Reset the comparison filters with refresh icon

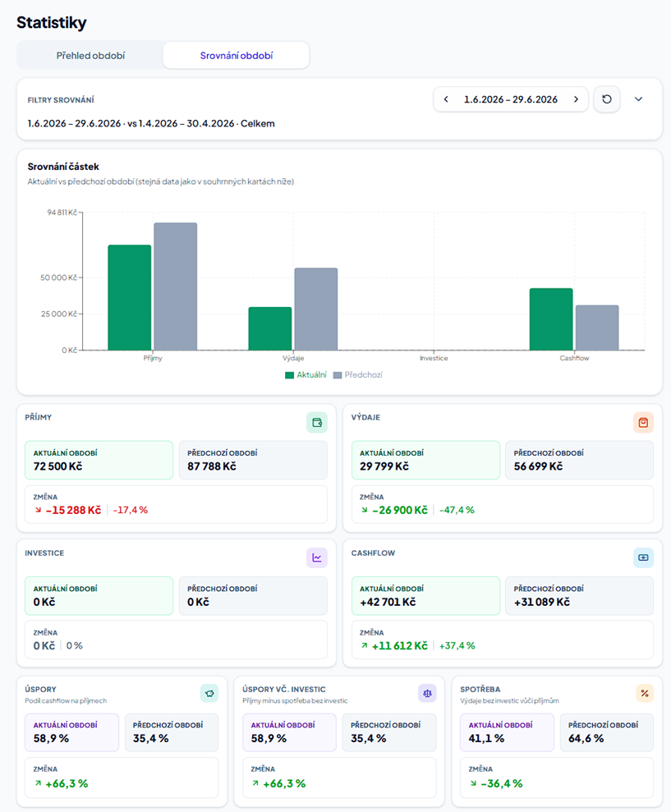pos(607,99)
